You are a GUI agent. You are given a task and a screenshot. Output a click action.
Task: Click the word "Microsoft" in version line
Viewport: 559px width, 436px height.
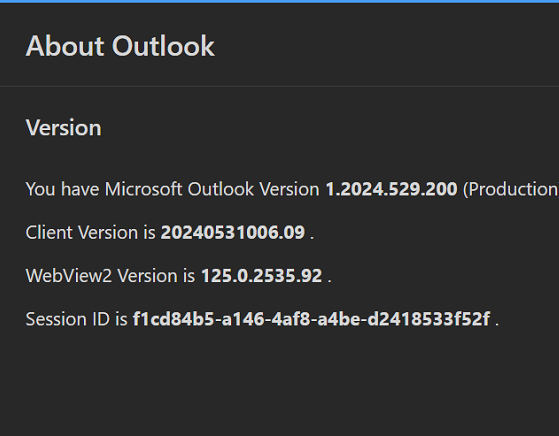(x=143, y=189)
